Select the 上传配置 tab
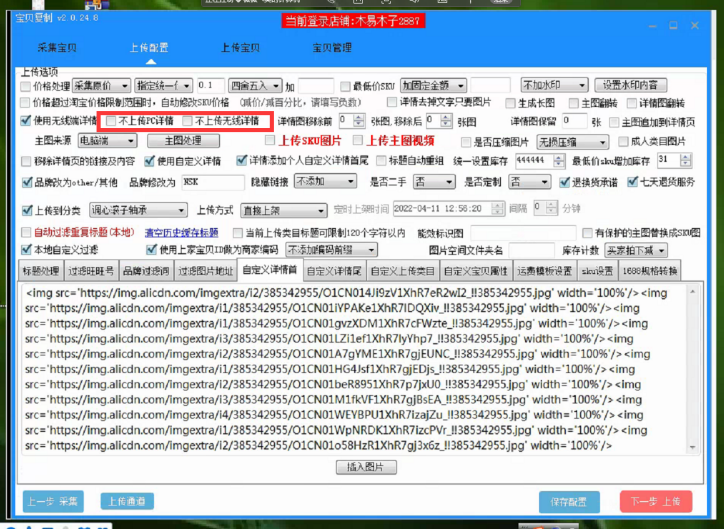 point(149,48)
